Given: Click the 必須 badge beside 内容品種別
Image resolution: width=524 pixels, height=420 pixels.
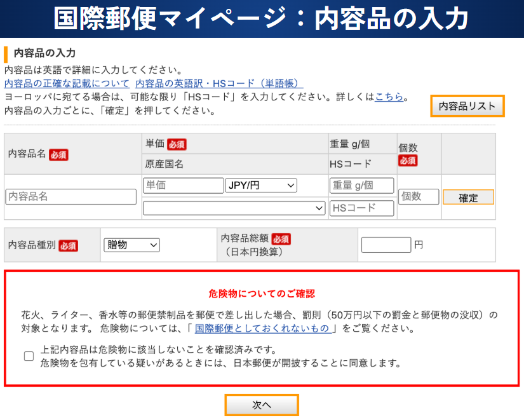Looking at the screenshot, I should coord(68,245).
